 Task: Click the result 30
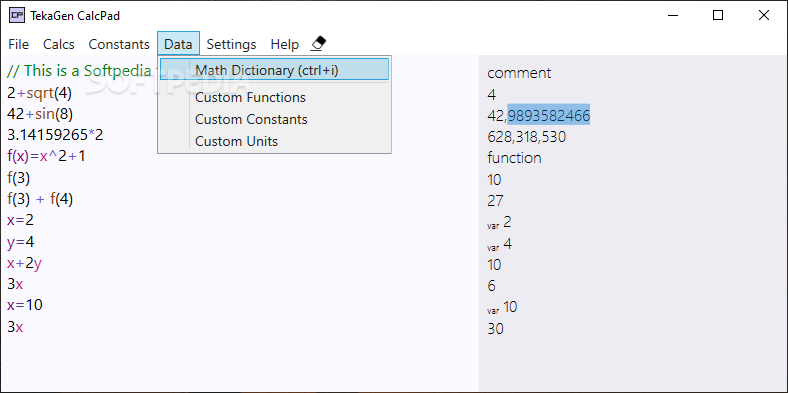point(496,329)
